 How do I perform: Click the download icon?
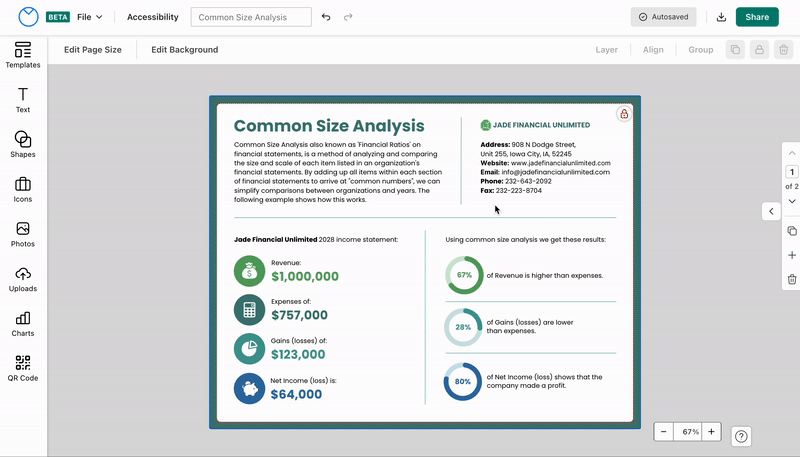coord(722,17)
